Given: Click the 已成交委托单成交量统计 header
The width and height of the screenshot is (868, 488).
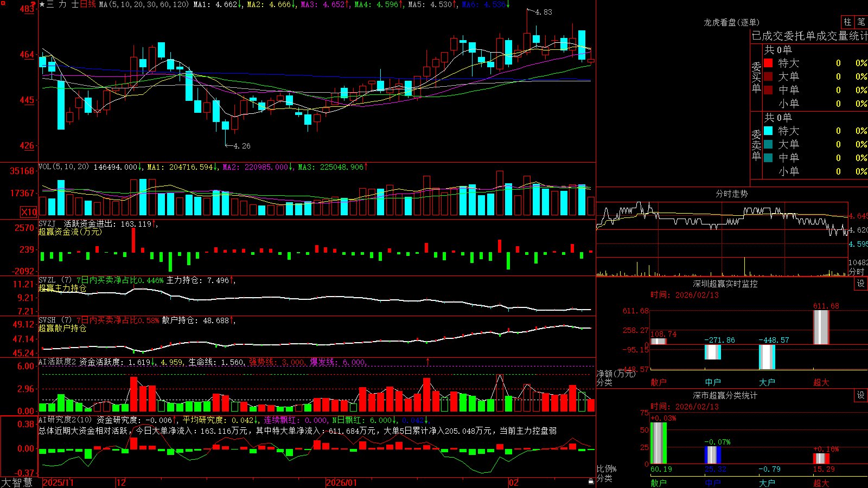Looking at the screenshot, I should point(809,36).
